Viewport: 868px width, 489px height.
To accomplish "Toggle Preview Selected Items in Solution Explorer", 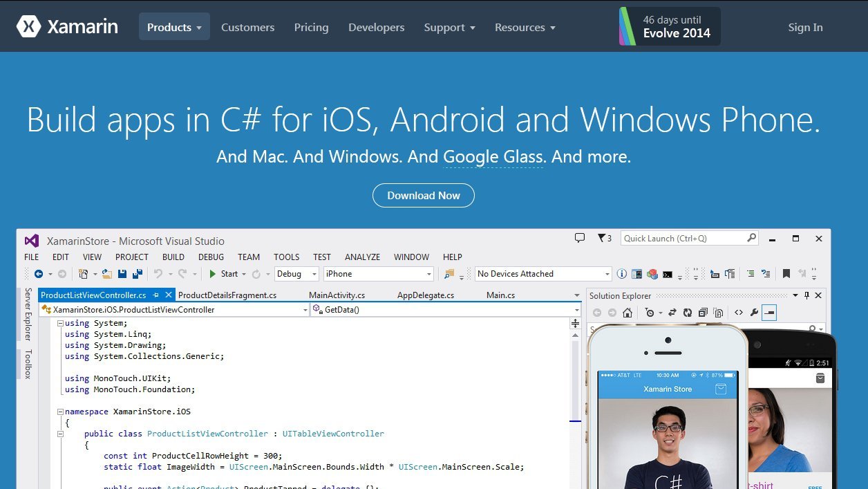I will (769, 313).
